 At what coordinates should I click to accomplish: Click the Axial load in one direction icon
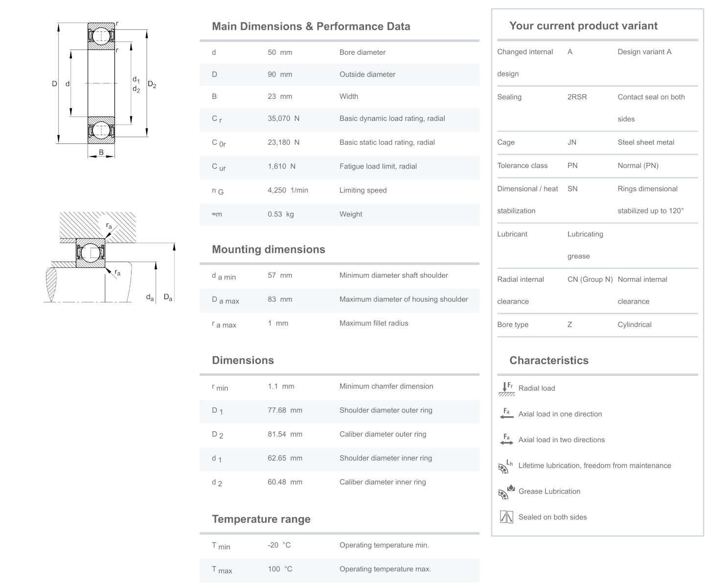(506, 414)
